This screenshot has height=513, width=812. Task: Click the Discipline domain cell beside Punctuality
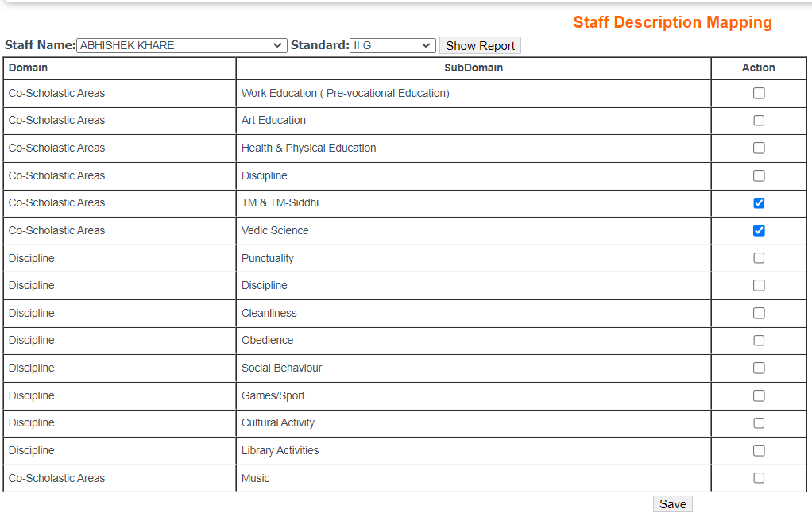pos(120,258)
